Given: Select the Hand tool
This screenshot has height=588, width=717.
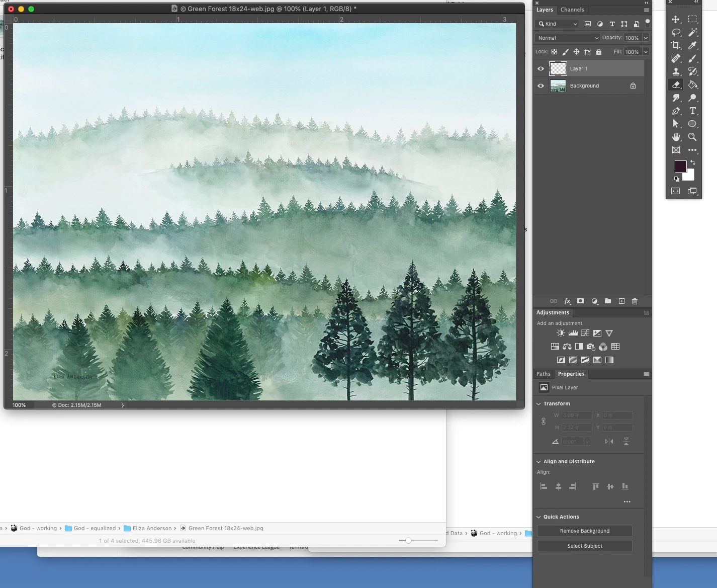Looking at the screenshot, I should pyautogui.click(x=676, y=137).
